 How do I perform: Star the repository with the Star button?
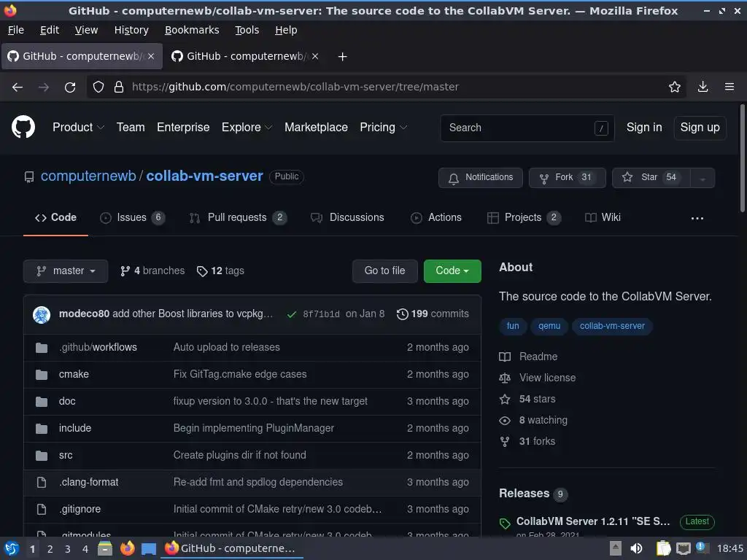click(x=651, y=178)
